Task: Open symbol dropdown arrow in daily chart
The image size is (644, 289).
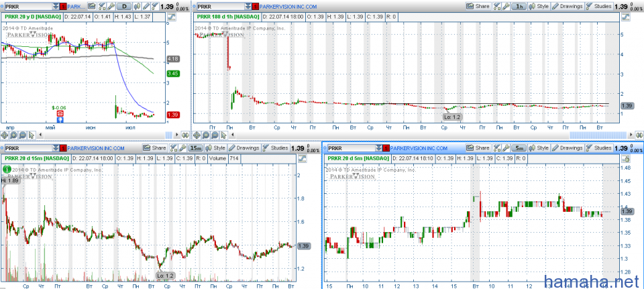Action: (x=56, y=6)
